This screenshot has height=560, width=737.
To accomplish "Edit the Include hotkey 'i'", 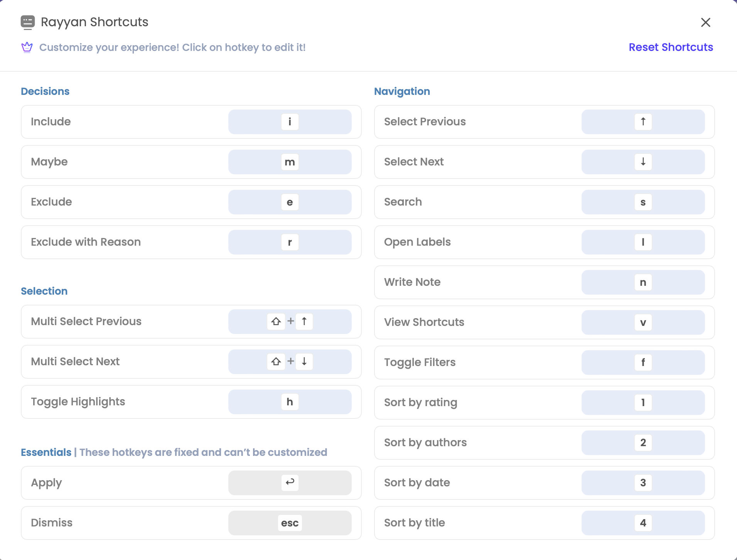I will coord(290,122).
